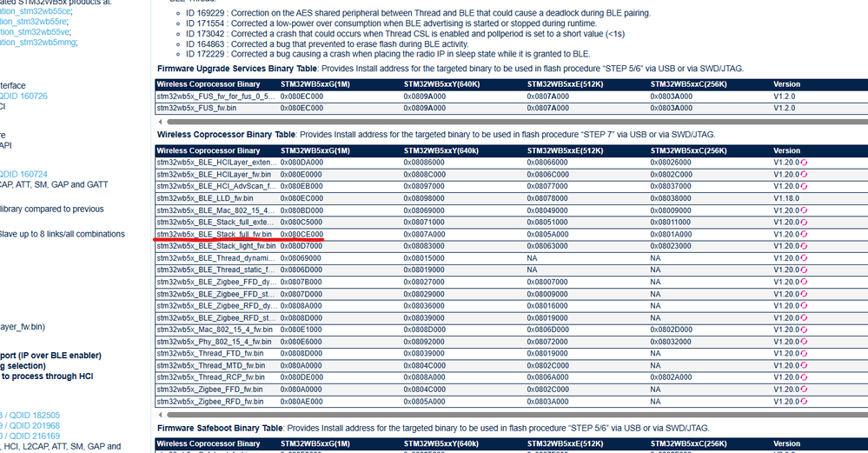This screenshot has width=868, height=453.
Task: Click the stm32wb5x_FUS_fw_for_fus_0_5 file name cell
Action: [215, 97]
